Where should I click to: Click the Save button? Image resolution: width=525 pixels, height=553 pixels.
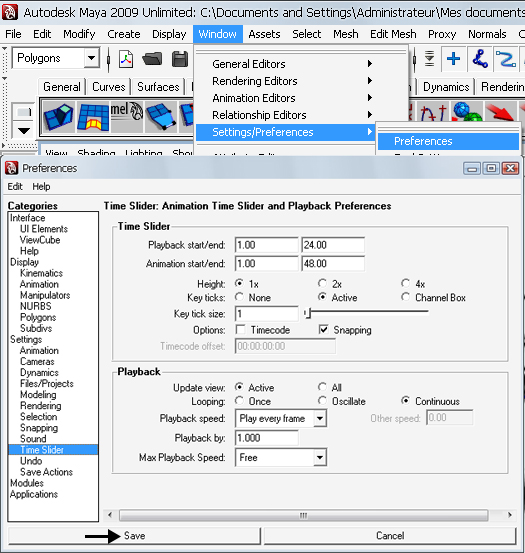coord(134,536)
